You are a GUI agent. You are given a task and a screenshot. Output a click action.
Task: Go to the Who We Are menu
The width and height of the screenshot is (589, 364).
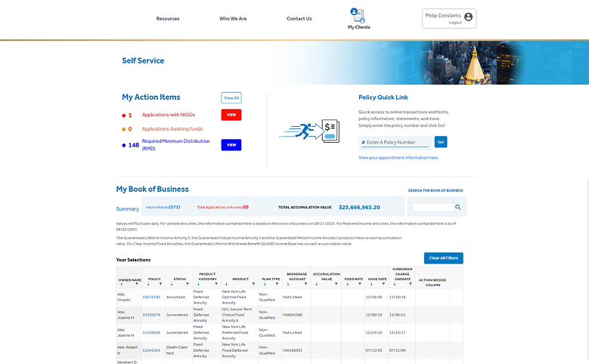click(233, 19)
